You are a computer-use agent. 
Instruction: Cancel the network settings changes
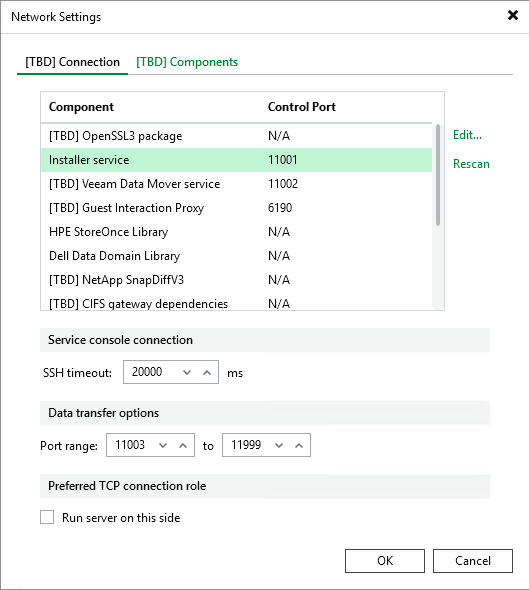473,561
